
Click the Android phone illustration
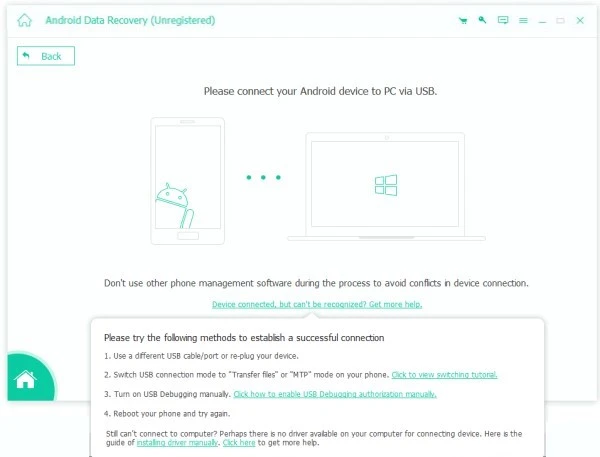[187, 181]
